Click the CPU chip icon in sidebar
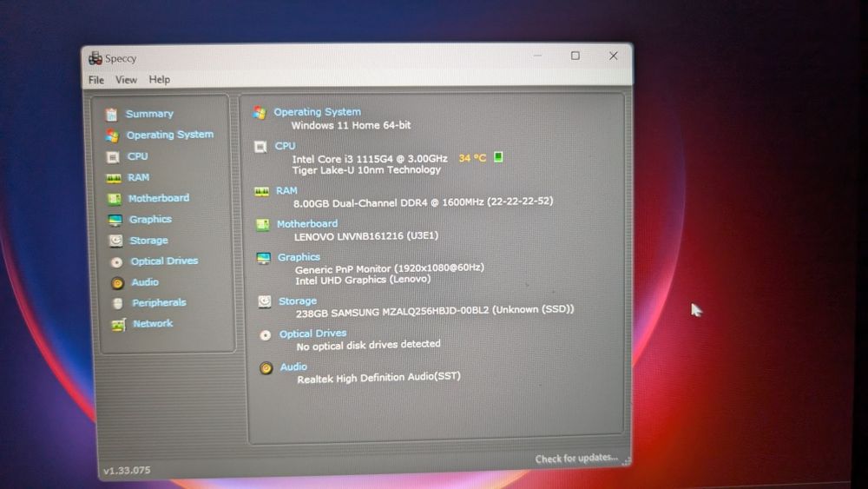Screen dimensions: 868x489 pos(112,156)
